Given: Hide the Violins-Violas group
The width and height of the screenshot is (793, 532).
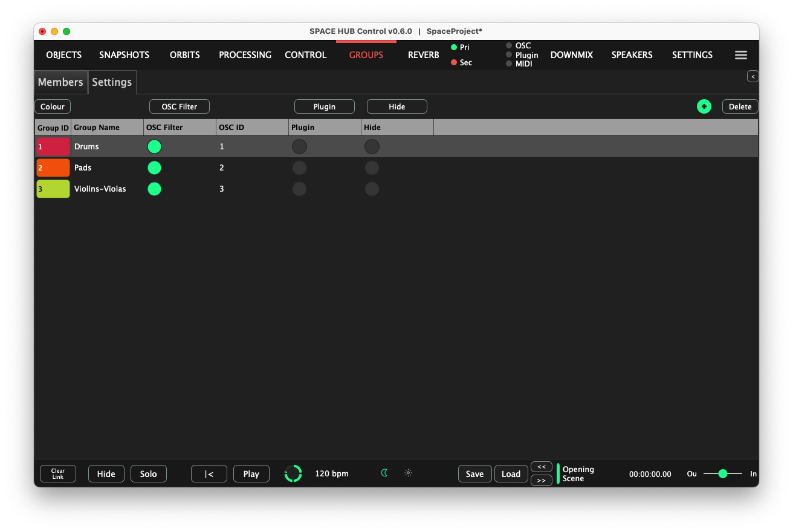Looking at the screenshot, I should coord(372,189).
